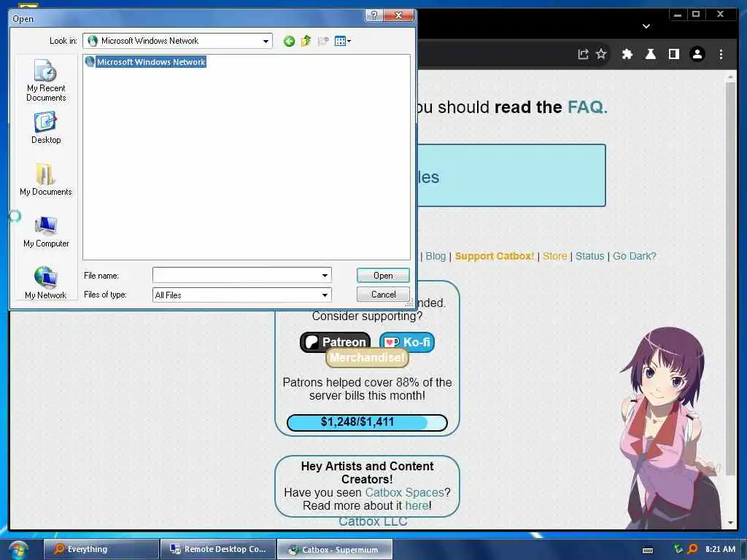The width and height of the screenshot is (747, 560).
Task: Open My Recent Documents in places bar
Action: point(46,80)
